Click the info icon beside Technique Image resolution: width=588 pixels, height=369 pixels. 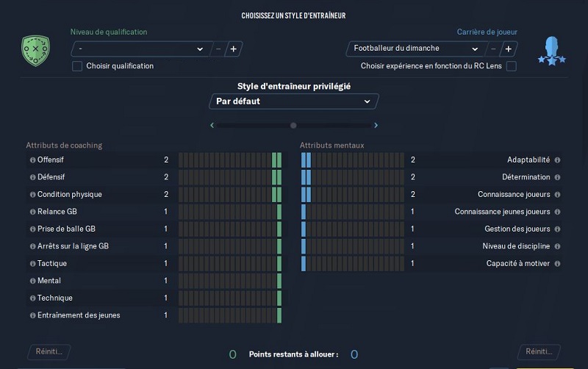pyautogui.click(x=32, y=298)
